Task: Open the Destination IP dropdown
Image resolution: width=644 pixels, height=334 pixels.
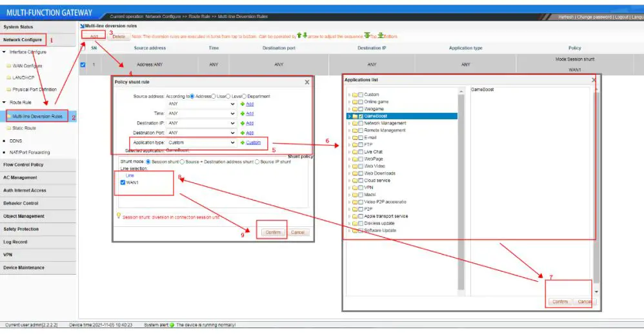Action: tap(201, 123)
